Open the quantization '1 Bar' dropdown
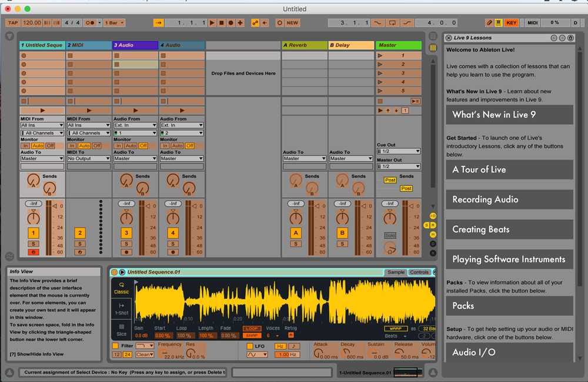This screenshot has height=382, width=588. click(x=114, y=23)
